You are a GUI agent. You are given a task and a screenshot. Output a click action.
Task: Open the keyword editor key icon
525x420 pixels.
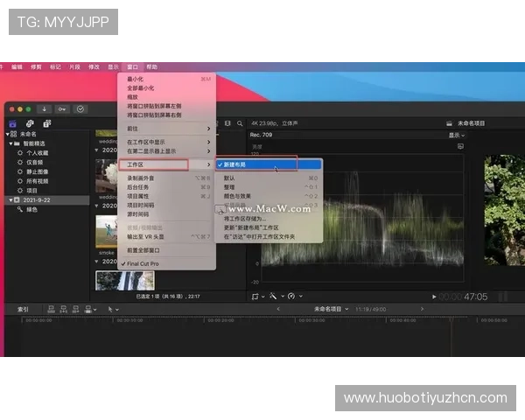(x=62, y=109)
